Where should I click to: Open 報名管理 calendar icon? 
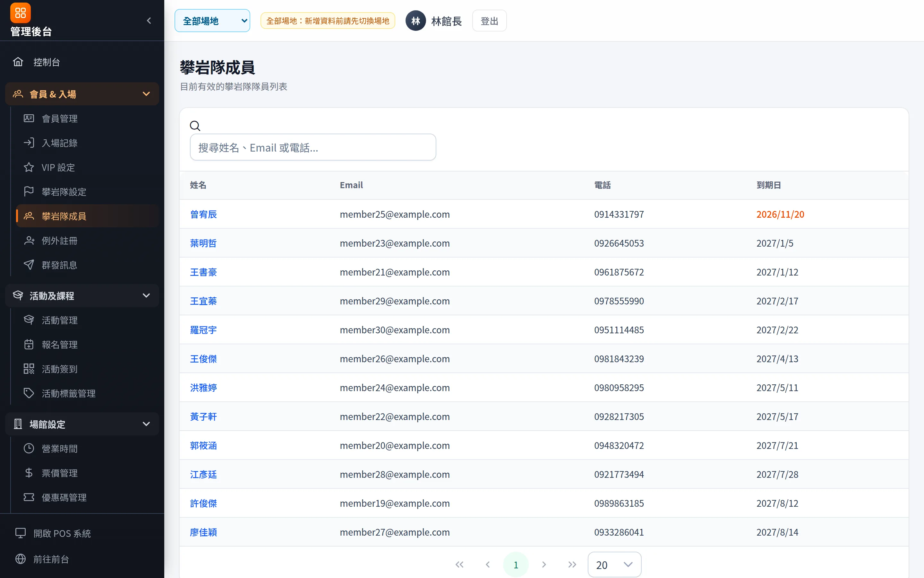pyautogui.click(x=29, y=345)
